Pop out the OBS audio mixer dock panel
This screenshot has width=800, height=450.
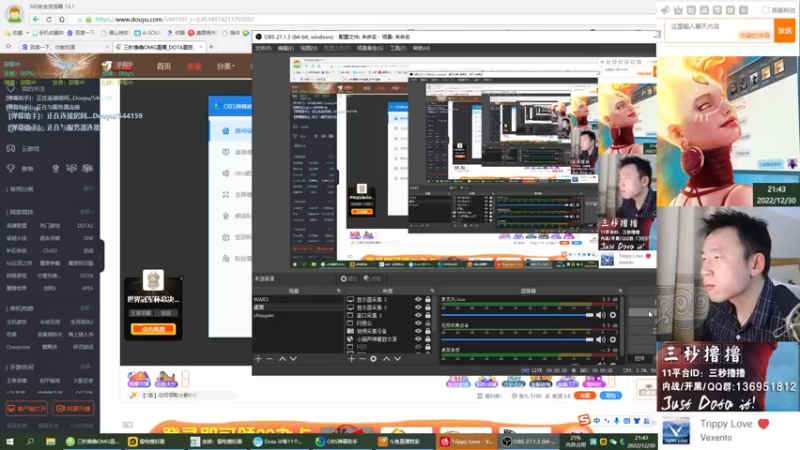pos(620,291)
